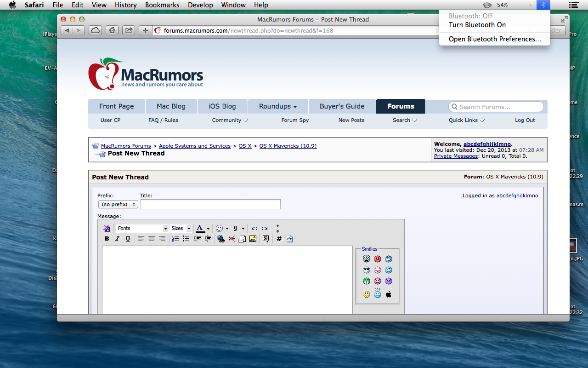This screenshot has width=588, height=368.
Task: Open the Prefix dropdown
Action: [x=118, y=204]
